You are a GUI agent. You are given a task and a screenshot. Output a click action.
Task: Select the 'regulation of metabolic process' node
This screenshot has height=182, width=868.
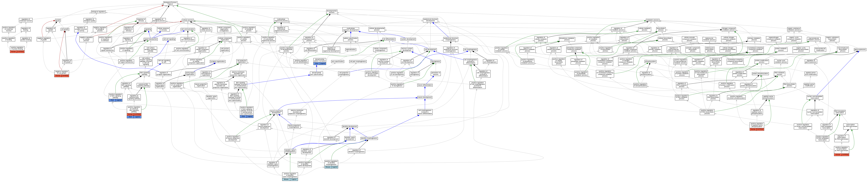tap(618, 29)
